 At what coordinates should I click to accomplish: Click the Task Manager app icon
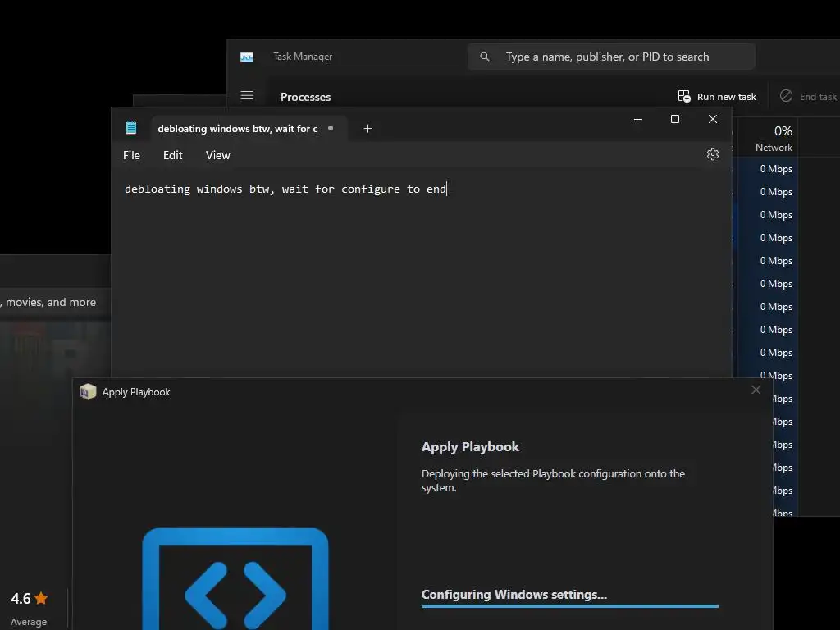[x=247, y=57]
